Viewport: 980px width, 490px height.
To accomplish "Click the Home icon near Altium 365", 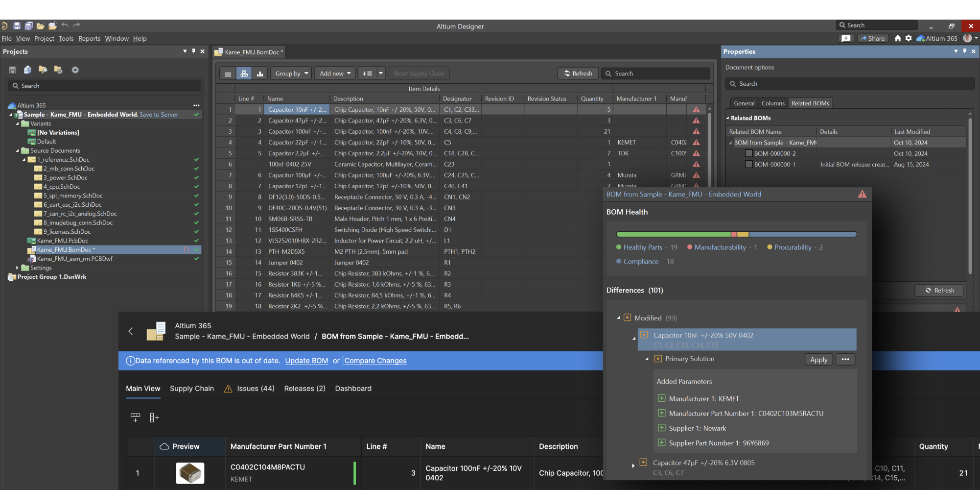I will click(x=897, y=38).
